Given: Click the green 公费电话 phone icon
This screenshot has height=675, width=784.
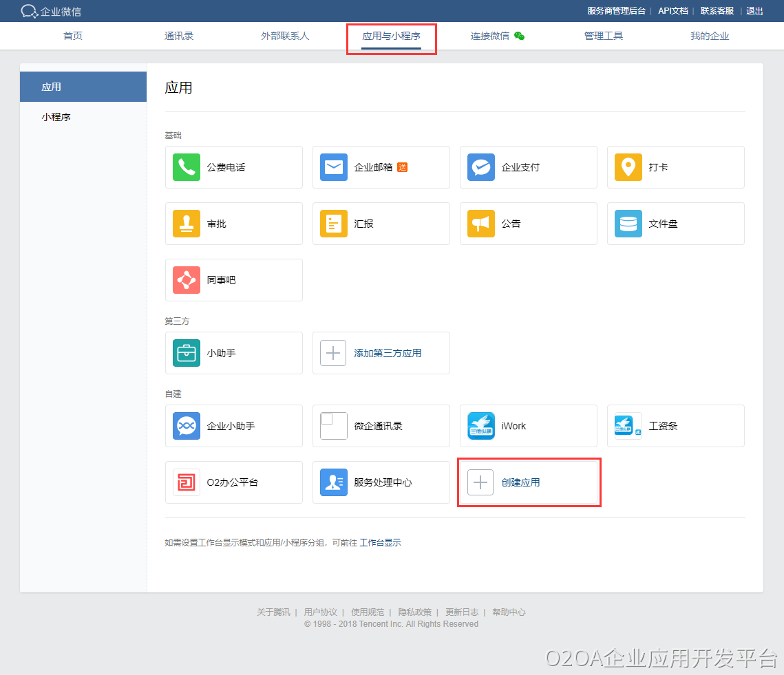Looking at the screenshot, I should 187,167.
